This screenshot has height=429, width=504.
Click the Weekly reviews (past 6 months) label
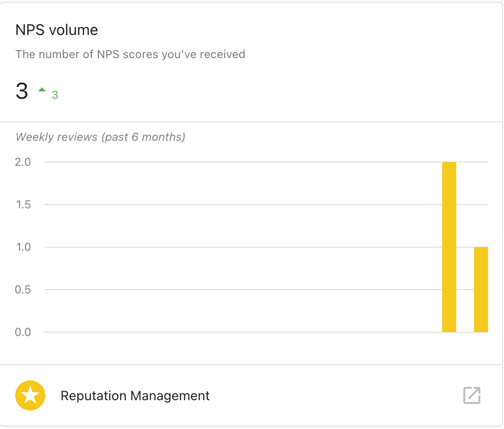coord(100,137)
